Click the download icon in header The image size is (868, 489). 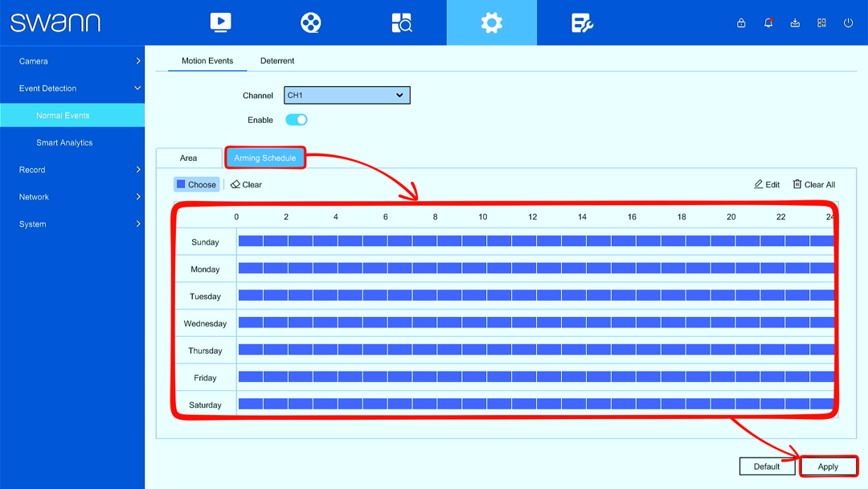click(795, 23)
